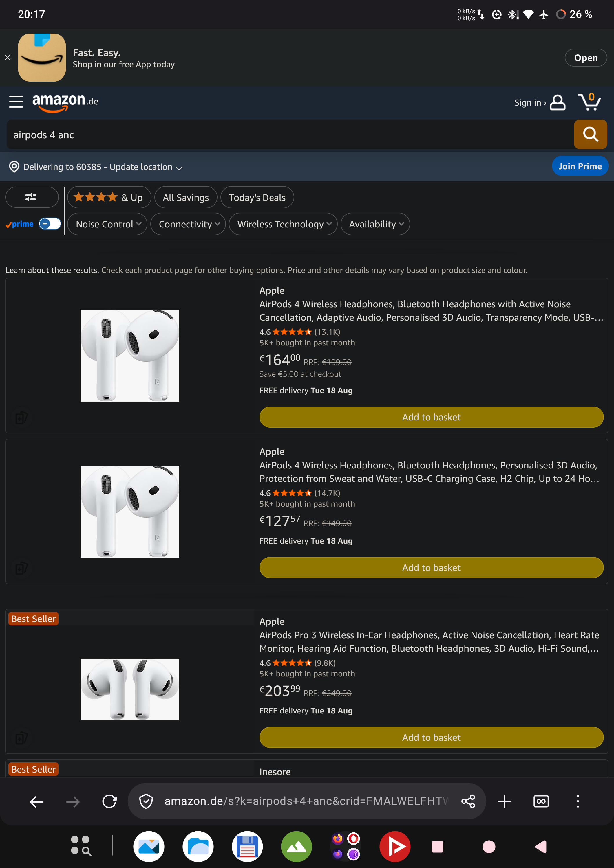
Task: Expand the Availability filter dropdown
Action: point(375,224)
